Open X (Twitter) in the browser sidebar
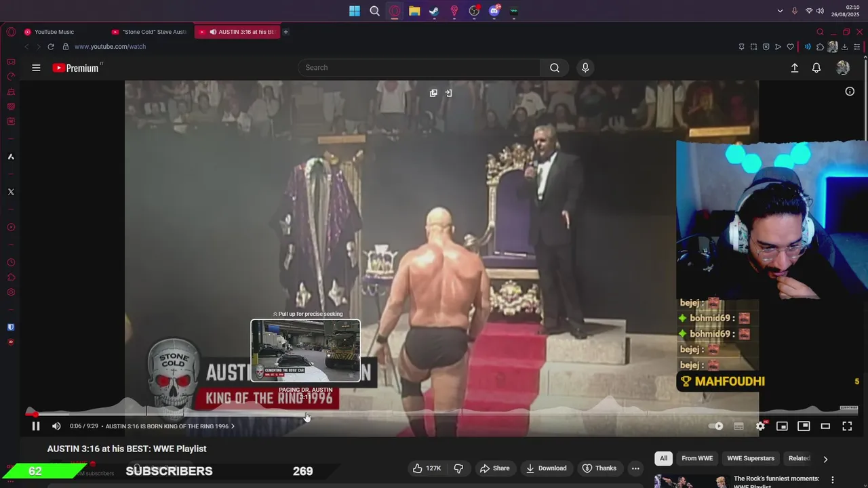The height and width of the screenshot is (488, 868). click(11, 192)
